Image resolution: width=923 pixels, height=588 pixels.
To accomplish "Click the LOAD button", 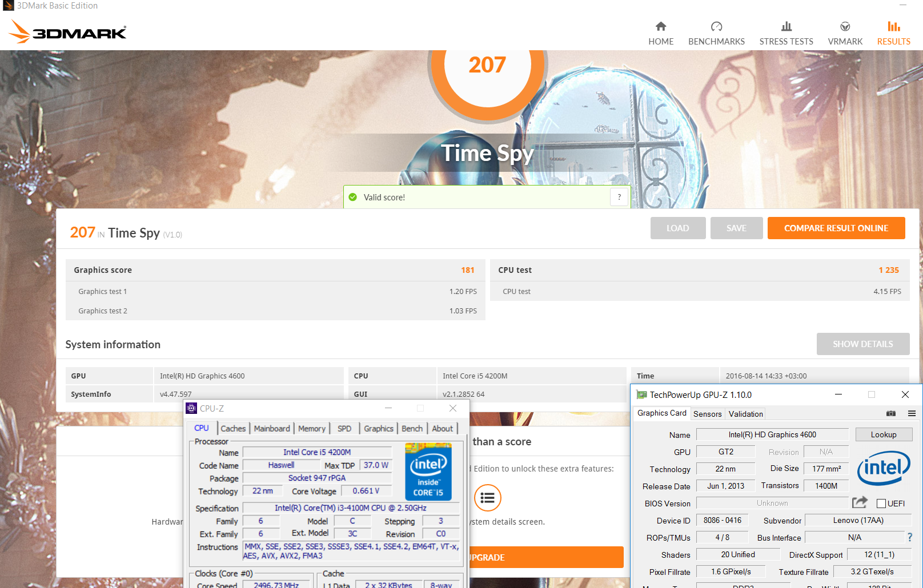I will [678, 228].
